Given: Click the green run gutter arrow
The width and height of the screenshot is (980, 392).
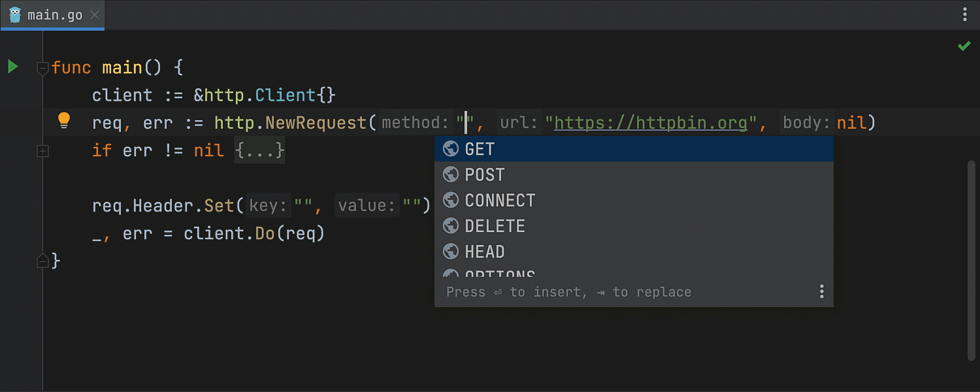Looking at the screenshot, I should click(12, 67).
